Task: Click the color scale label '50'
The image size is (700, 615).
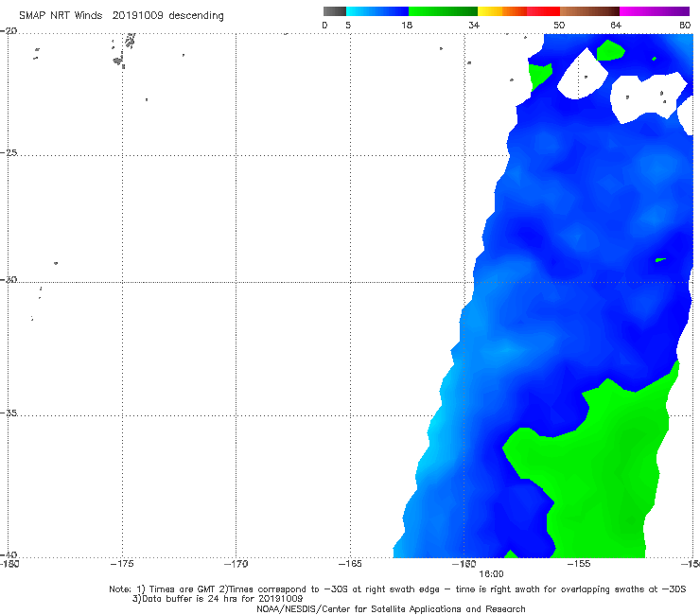Action: 559,25
